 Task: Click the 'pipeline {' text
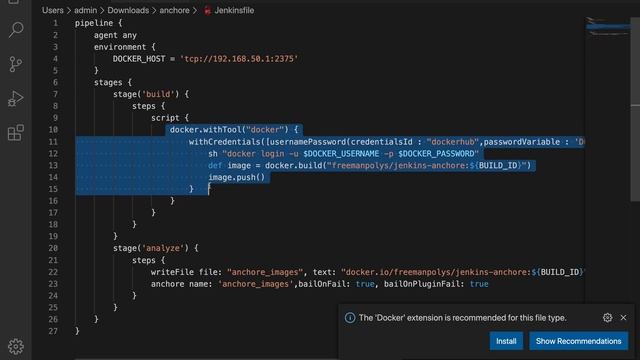click(x=98, y=23)
